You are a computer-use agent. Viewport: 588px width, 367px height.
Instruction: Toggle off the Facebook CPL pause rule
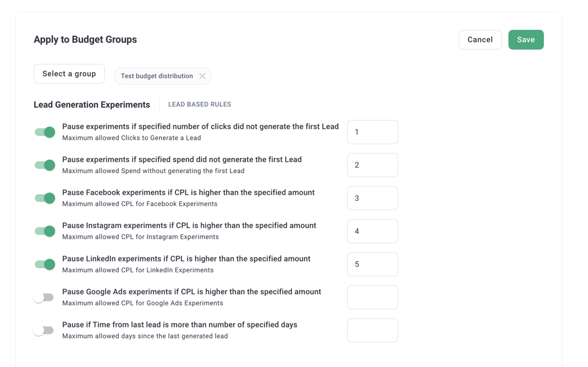tap(45, 198)
